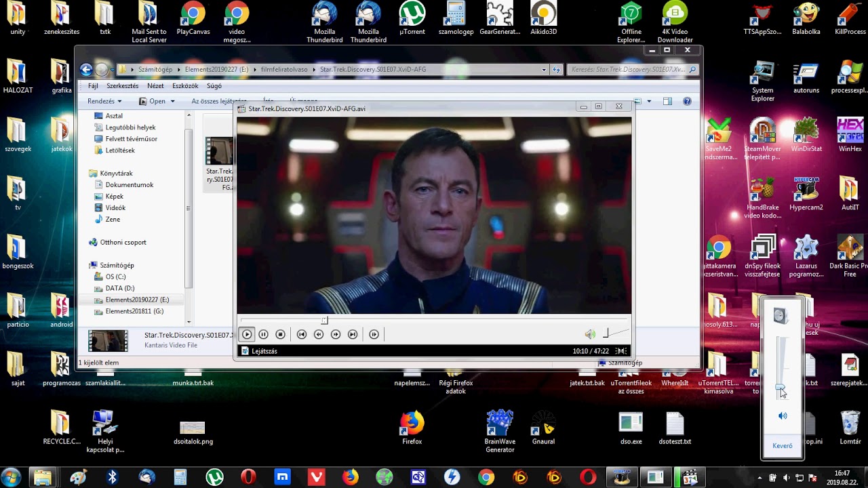868x488 pixels.
Task: Click the Star.Trek video file thumbnail
Action: coord(219,151)
